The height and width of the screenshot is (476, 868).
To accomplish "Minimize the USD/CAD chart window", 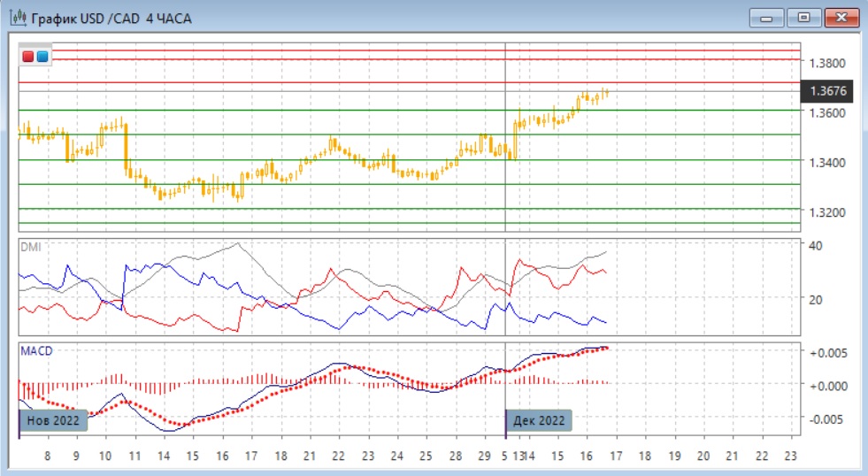I will point(766,18).
